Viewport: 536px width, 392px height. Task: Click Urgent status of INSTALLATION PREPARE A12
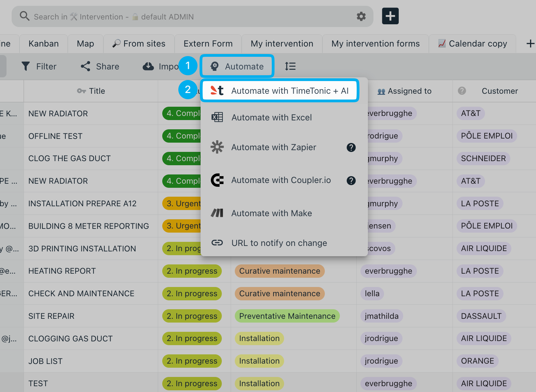coord(182,204)
